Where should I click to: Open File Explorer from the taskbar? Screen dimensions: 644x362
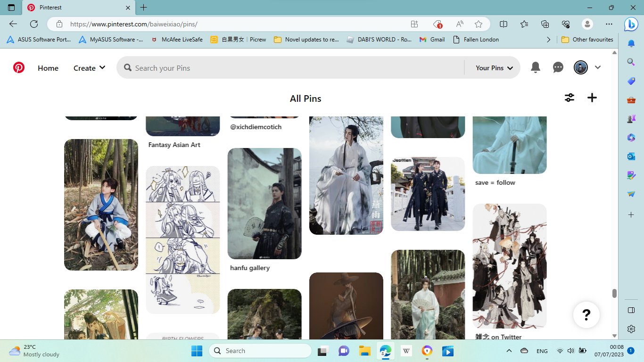tap(364, 351)
